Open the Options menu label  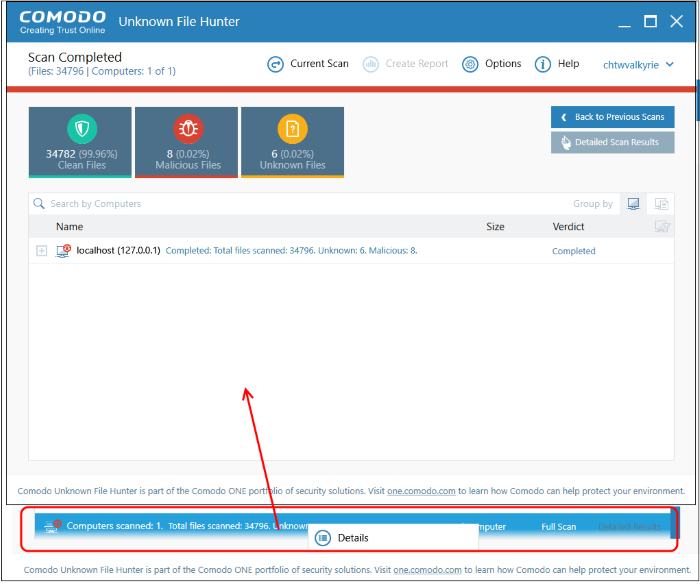(x=503, y=64)
